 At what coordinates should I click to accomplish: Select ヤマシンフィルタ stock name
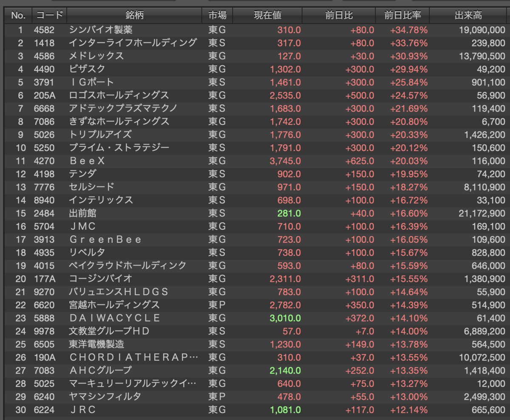(105, 397)
